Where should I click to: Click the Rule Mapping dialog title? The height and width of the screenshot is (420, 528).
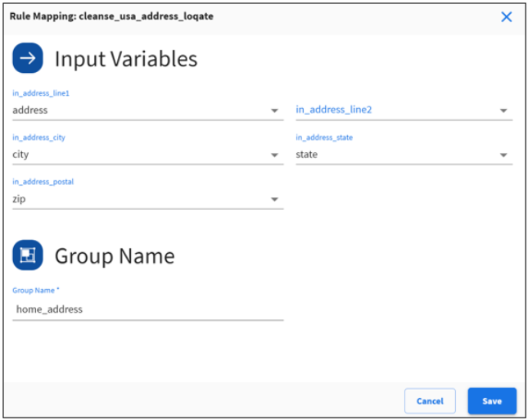tap(111, 16)
